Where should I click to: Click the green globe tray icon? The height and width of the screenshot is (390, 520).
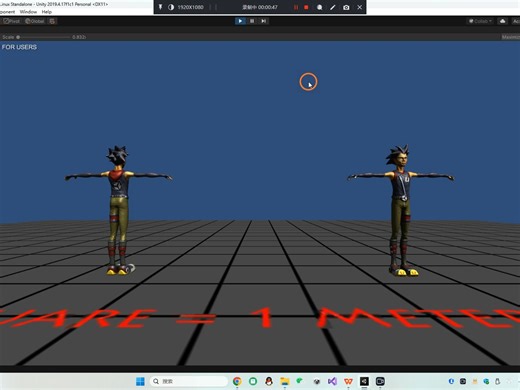(x=486, y=381)
